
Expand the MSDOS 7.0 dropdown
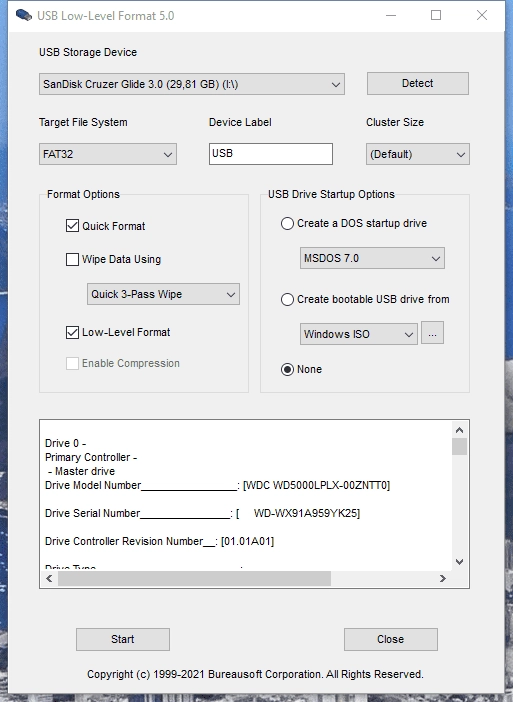(372, 258)
